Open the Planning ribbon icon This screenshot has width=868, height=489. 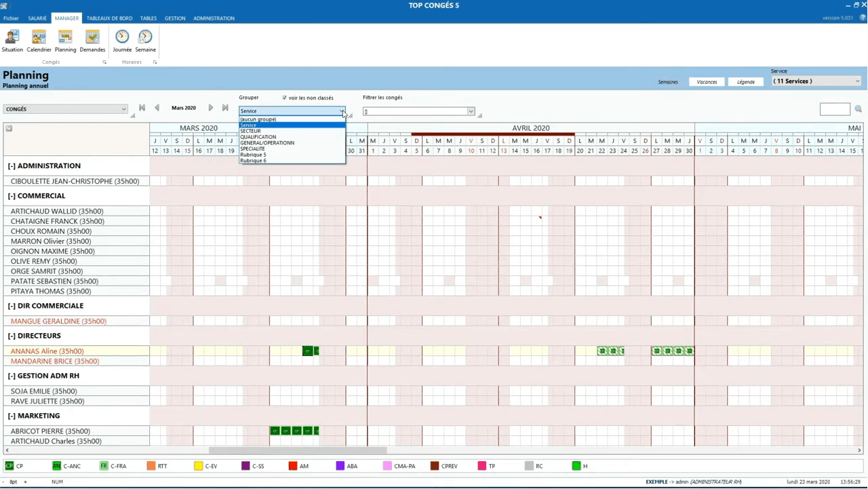(65, 37)
